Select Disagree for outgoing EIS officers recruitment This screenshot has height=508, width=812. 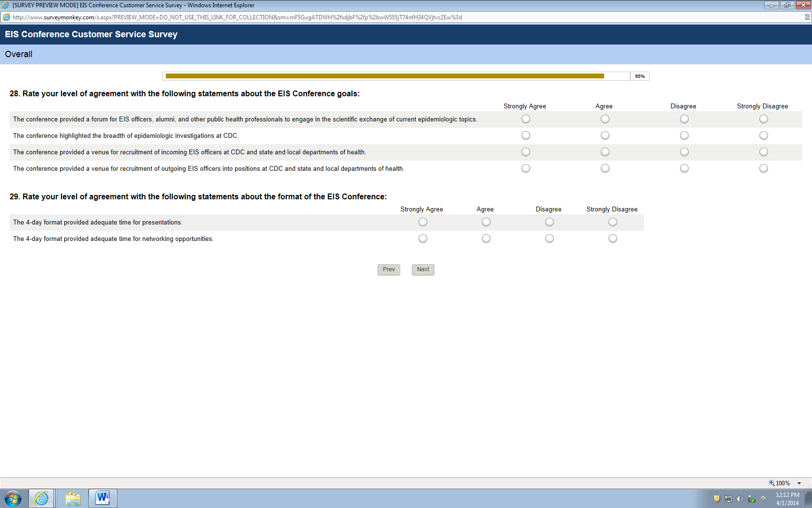coord(684,168)
